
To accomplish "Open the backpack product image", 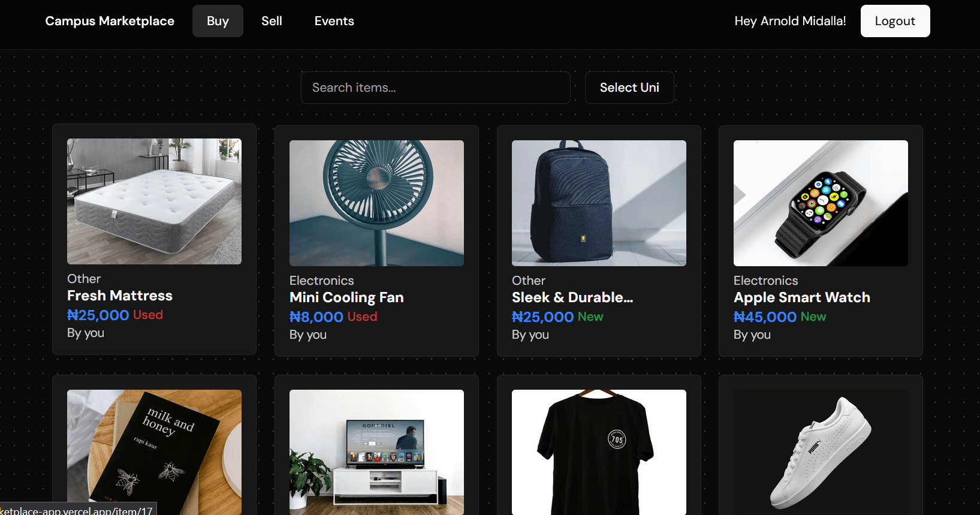I will point(599,203).
